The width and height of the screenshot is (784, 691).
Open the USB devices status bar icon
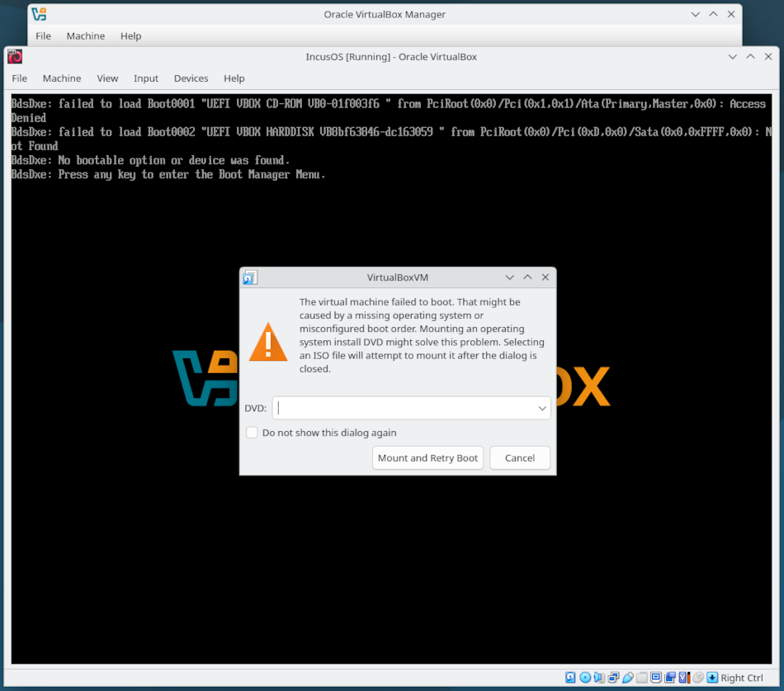(628, 677)
